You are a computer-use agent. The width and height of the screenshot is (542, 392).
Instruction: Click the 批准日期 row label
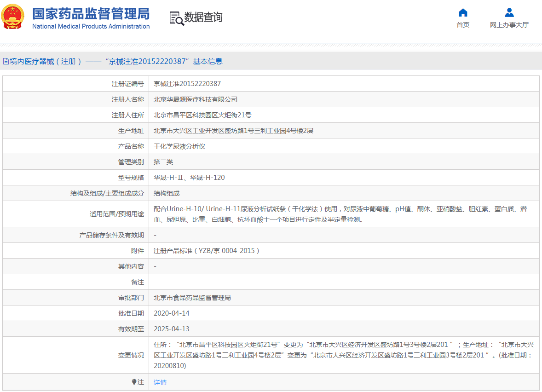click(131, 313)
